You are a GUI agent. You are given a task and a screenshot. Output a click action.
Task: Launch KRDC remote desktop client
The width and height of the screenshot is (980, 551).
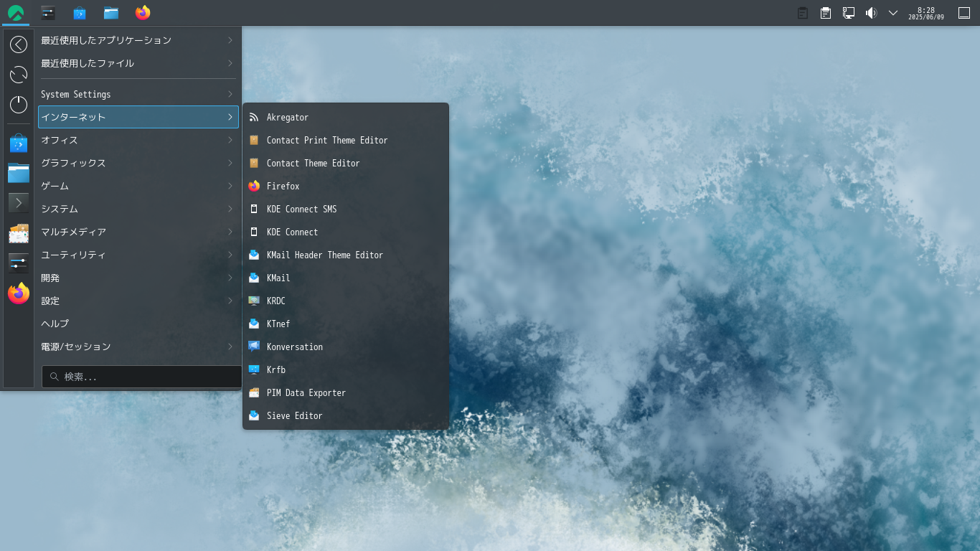tap(346, 301)
